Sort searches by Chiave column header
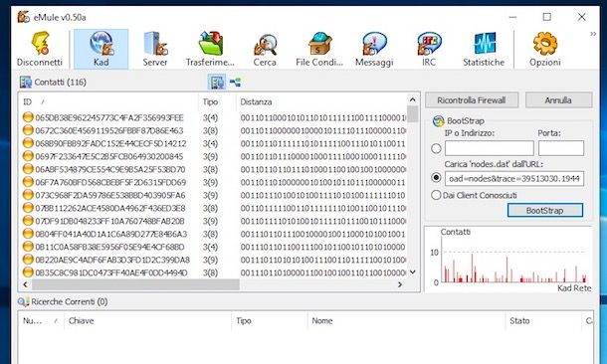Image resolution: width=607 pixels, height=364 pixels. (147, 320)
